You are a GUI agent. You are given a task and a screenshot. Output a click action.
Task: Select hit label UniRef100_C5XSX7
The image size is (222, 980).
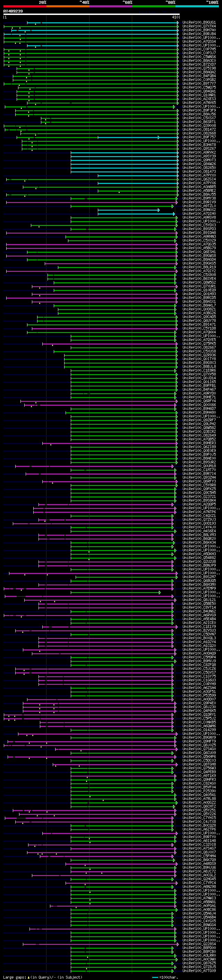199,118
